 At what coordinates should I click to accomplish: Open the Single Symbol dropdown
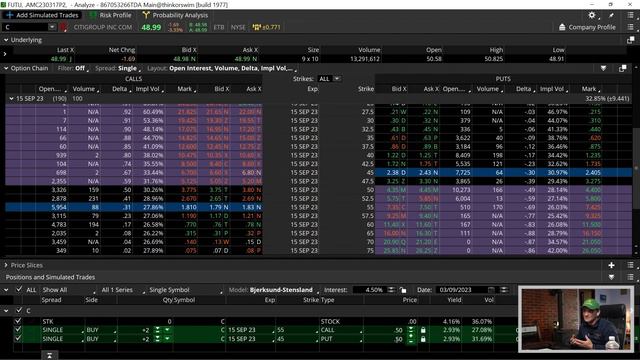[185, 290]
